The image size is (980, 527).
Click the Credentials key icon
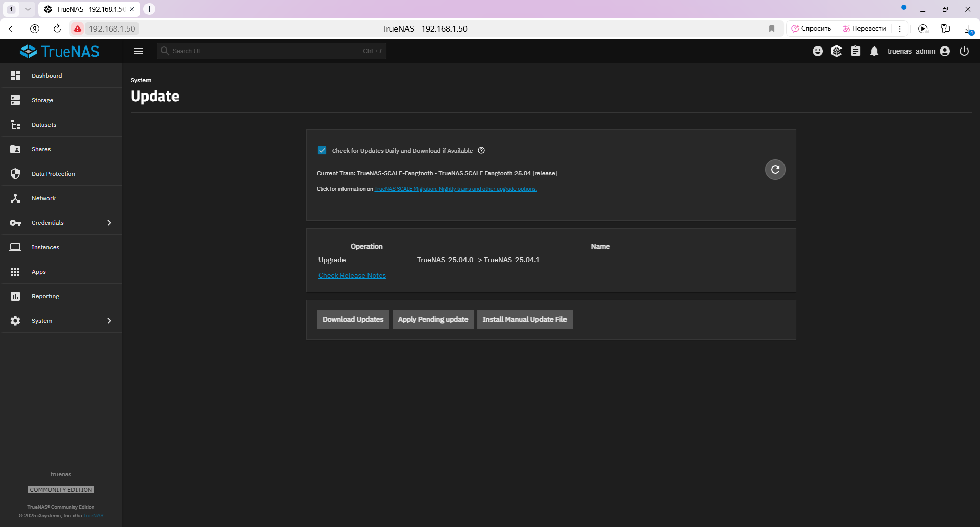pyautogui.click(x=15, y=223)
